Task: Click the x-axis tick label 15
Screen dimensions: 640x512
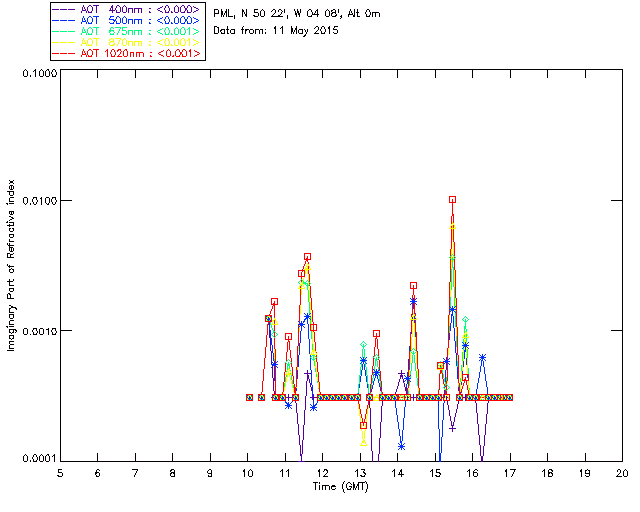Action: 435,473
